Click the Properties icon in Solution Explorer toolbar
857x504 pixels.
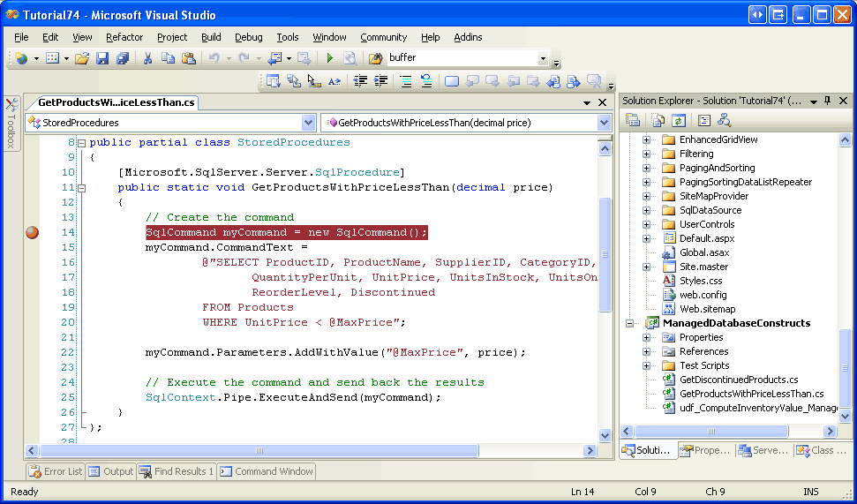tap(633, 120)
